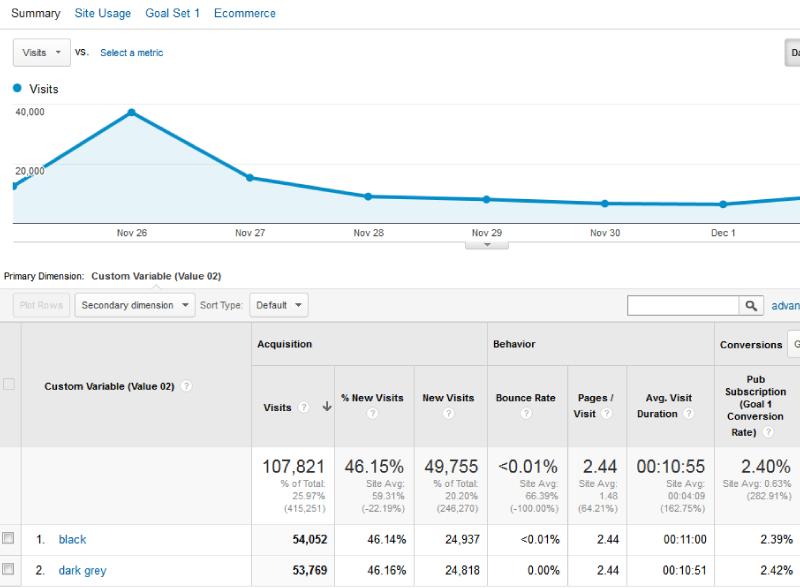Click the 24,937 new visits cell

coord(462,540)
